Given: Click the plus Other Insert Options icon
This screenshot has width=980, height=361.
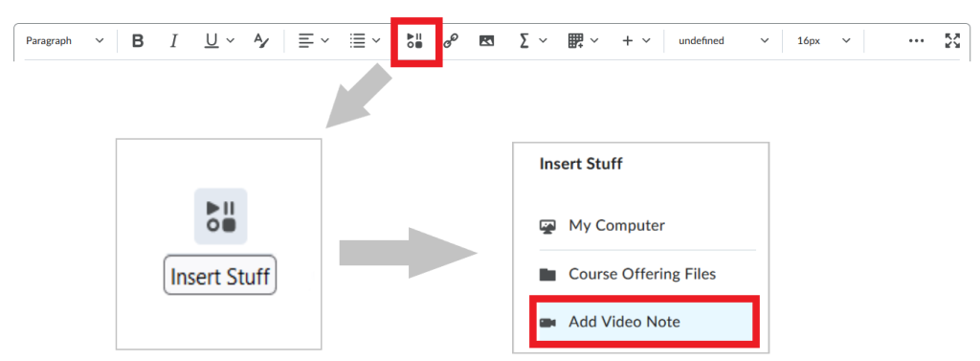Looking at the screenshot, I should [628, 40].
